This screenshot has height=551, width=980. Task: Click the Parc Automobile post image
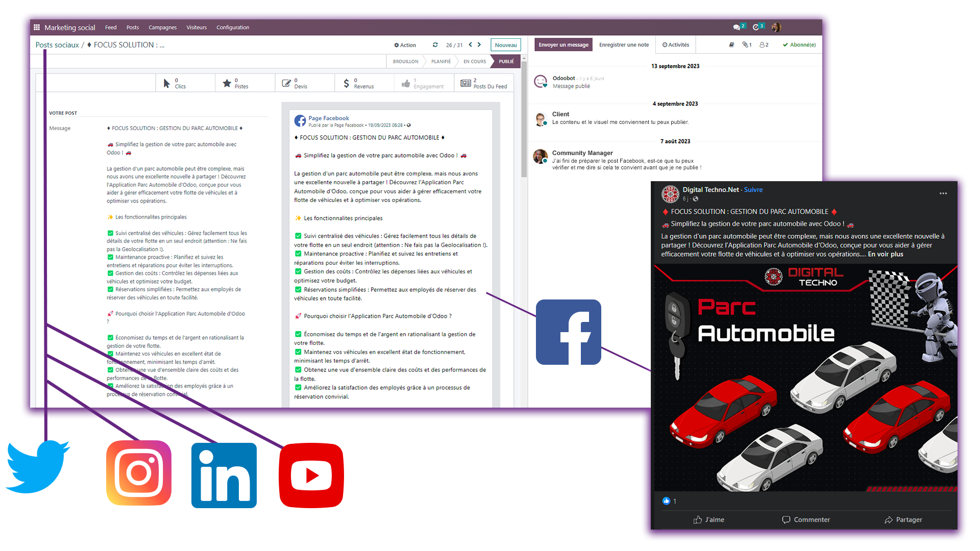(x=805, y=378)
